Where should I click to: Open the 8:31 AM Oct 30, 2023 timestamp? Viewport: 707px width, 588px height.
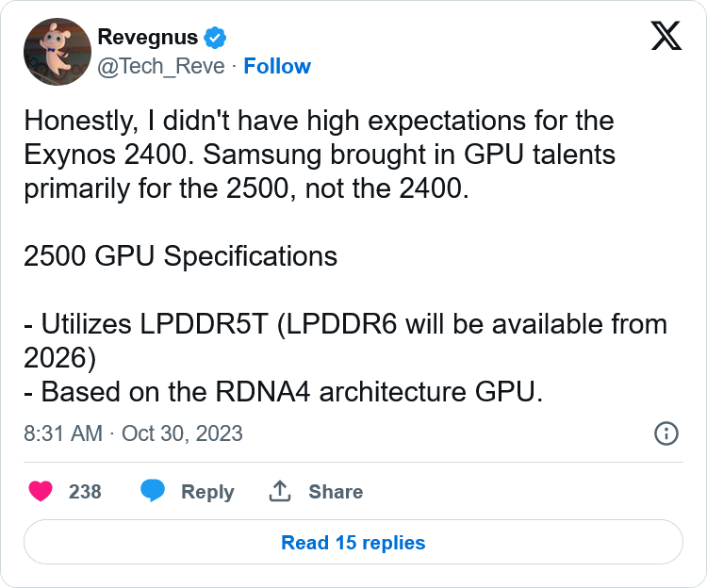point(133,433)
